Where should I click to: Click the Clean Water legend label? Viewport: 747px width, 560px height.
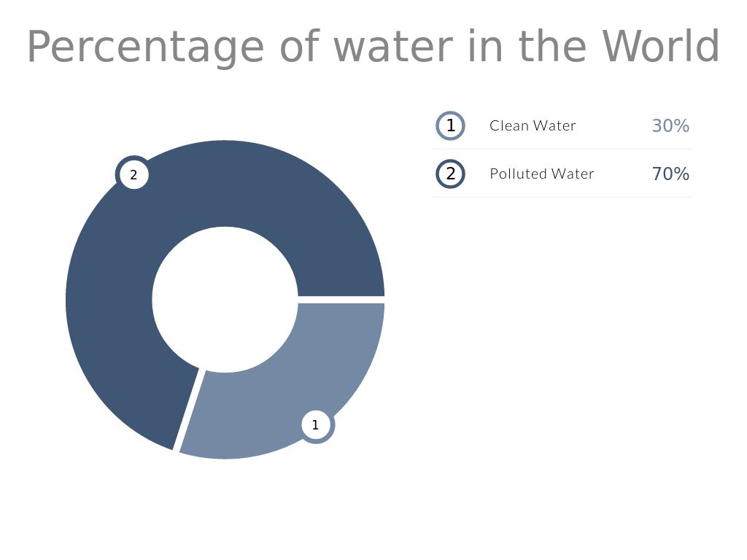coord(533,125)
